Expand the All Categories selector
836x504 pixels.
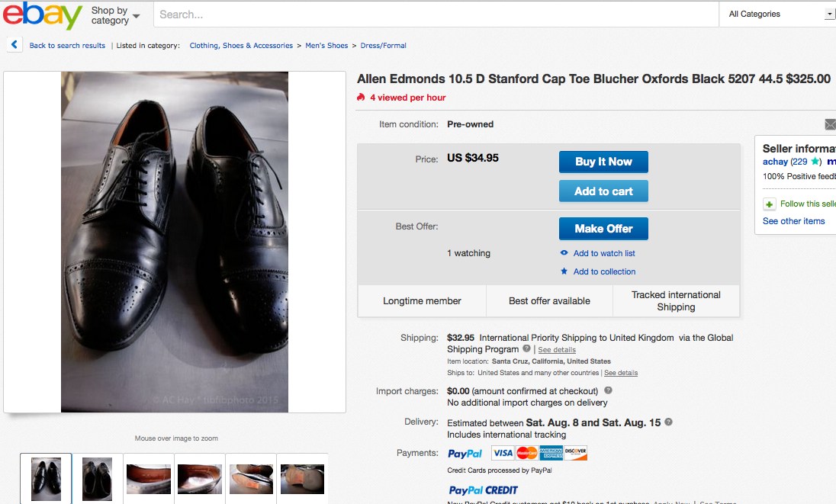(x=831, y=14)
